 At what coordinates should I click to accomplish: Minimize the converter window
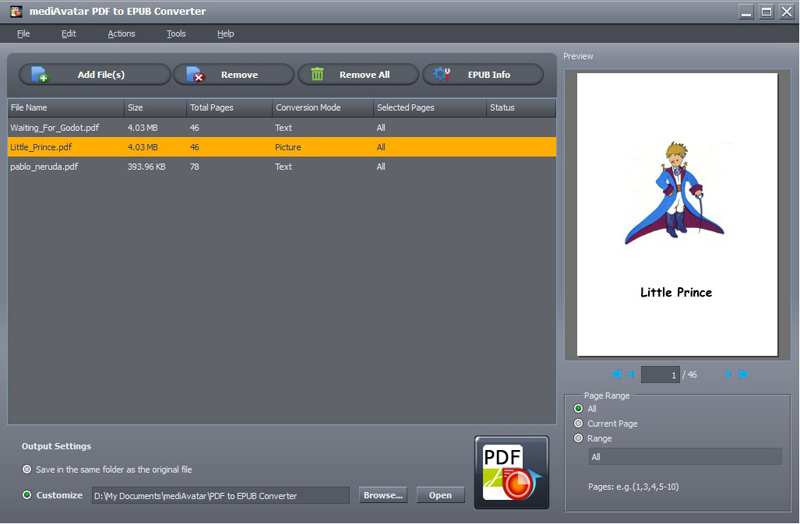pyautogui.click(x=746, y=12)
